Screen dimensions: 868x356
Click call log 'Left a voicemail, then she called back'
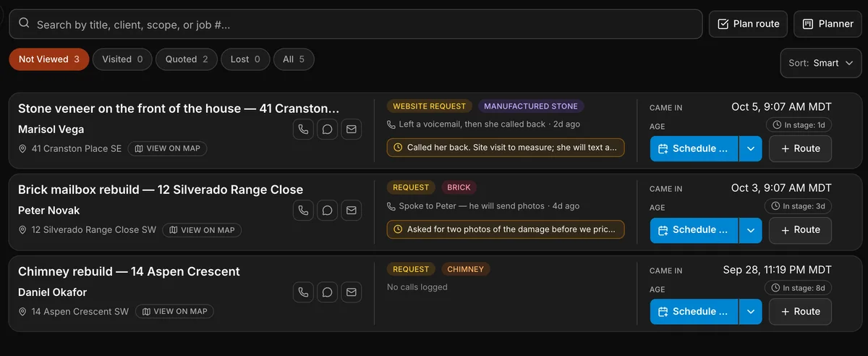[x=472, y=124]
